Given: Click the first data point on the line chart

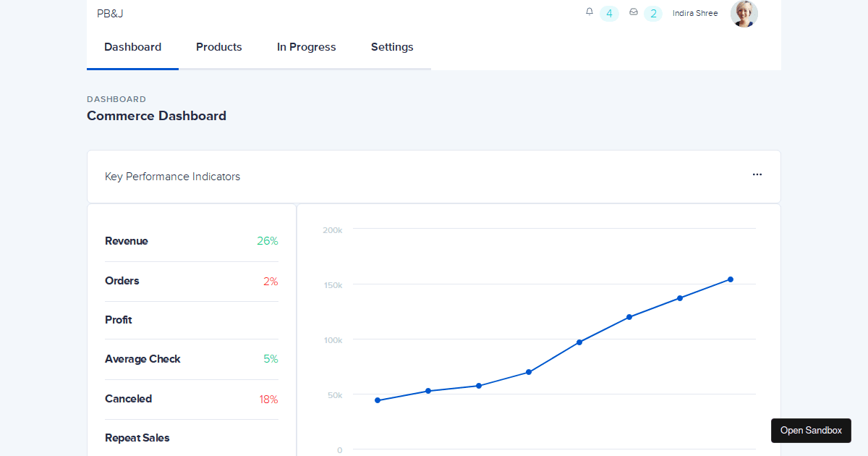Looking at the screenshot, I should pos(378,400).
